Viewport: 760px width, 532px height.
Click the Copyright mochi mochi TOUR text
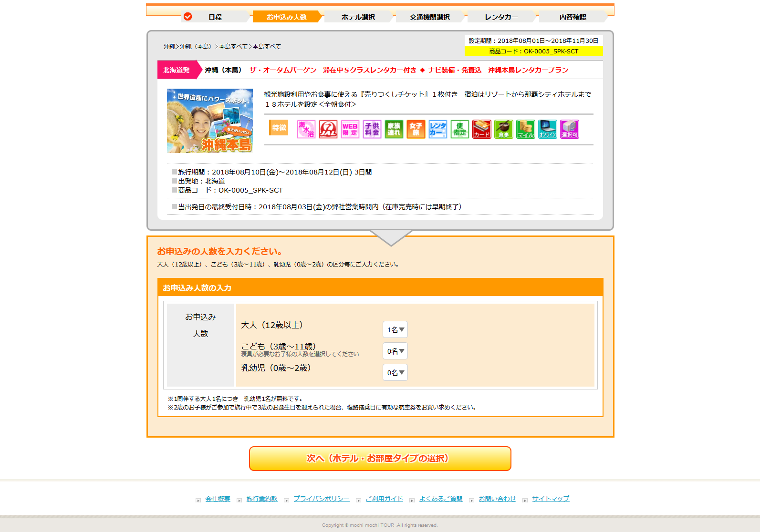(x=380, y=525)
